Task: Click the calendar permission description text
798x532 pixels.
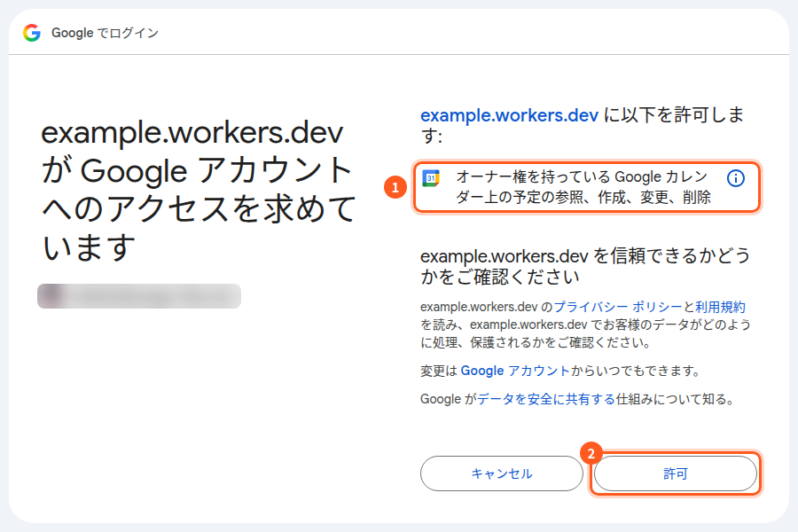Action: [x=583, y=187]
